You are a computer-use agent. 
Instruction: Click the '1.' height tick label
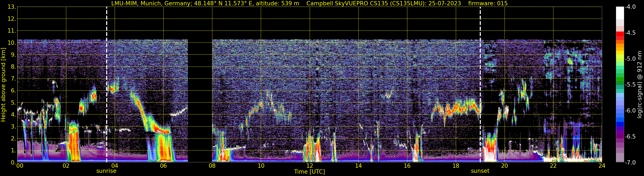pos(13,151)
